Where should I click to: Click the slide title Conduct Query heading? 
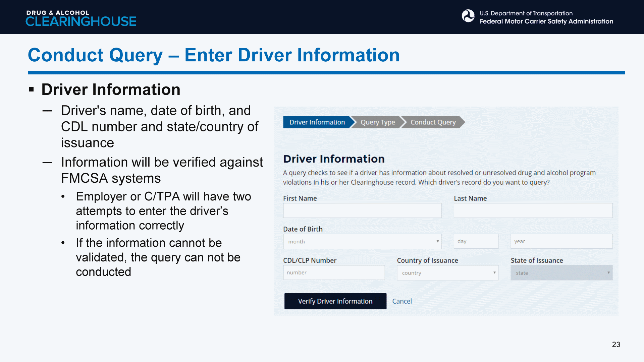point(214,55)
